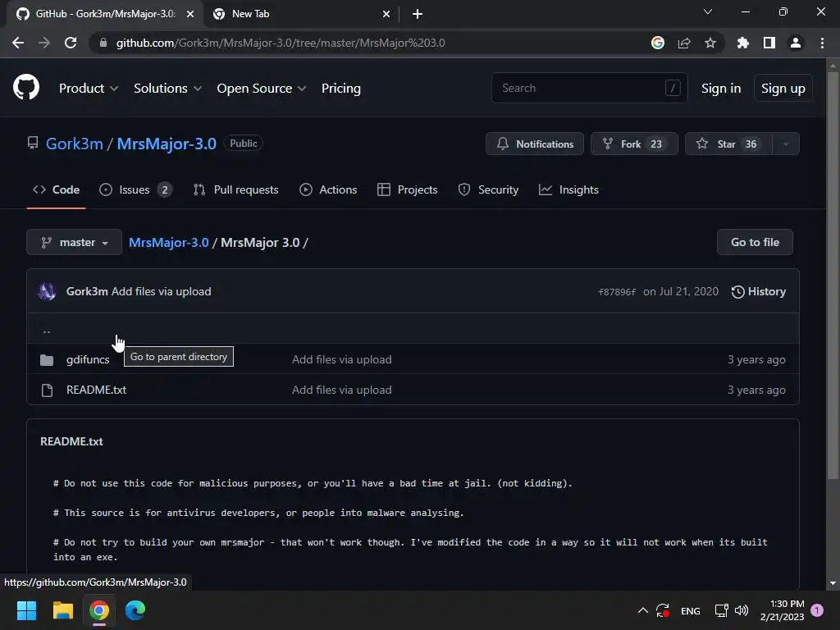Open the Gork3m owner link
This screenshot has height=630, width=840.
[74, 144]
